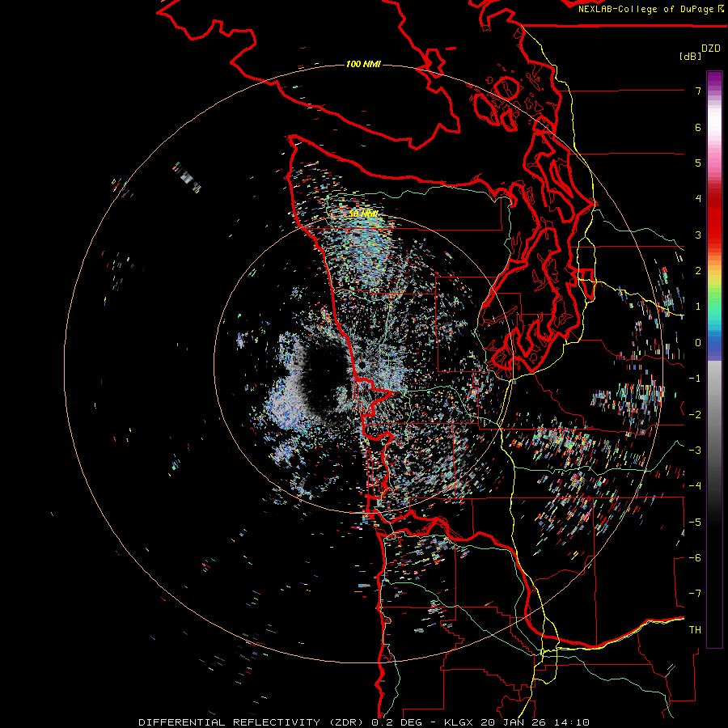Image resolution: width=728 pixels, height=728 pixels.
Task: Click the -4 value on color scale
Action: click(x=695, y=486)
